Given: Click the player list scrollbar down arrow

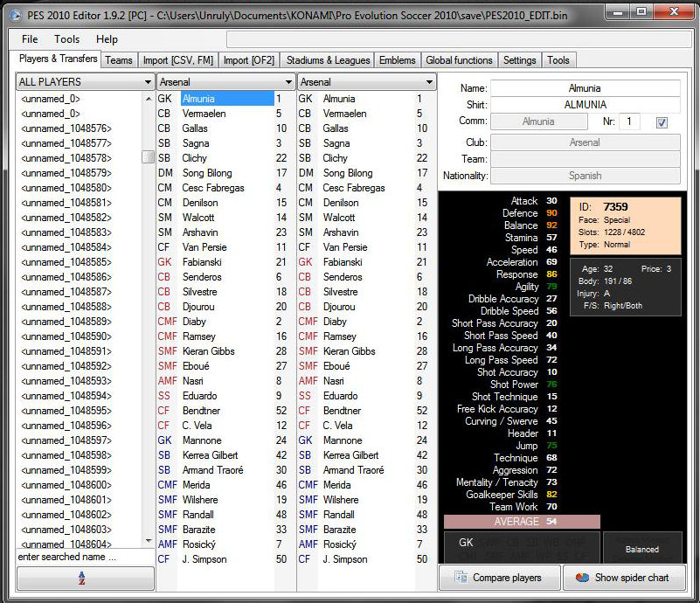Looking at the screenshot, I should click(149, 541).
